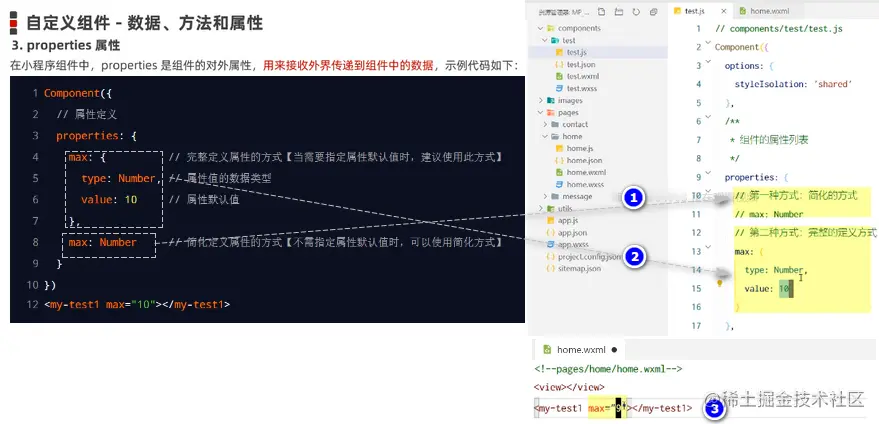Close the test.js editor tab
The height and width of the screenshot is (424, 879).
point(723,11)
